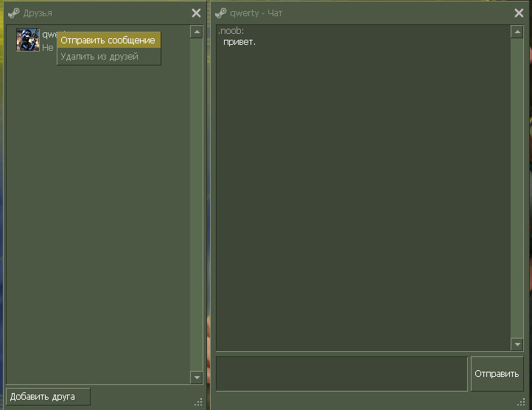Choose Отправить сообщение from context menu
532x410 pixels.
[108, 40]
